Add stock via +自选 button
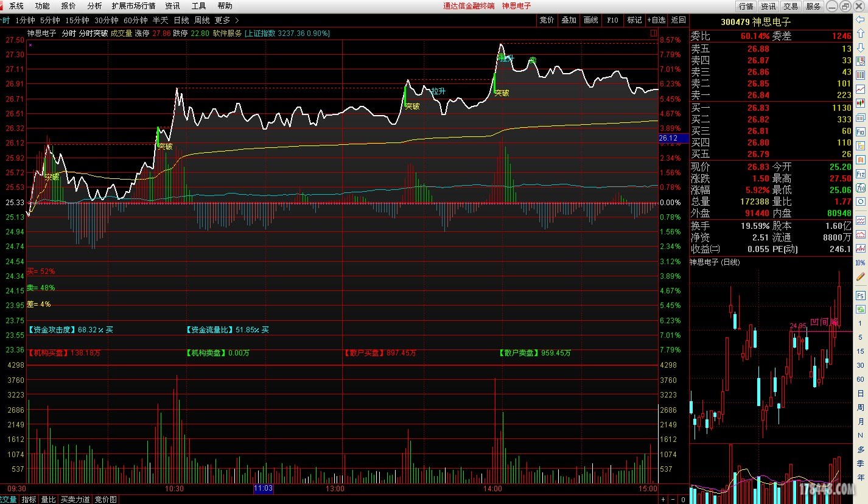 (x=657, y=20)
